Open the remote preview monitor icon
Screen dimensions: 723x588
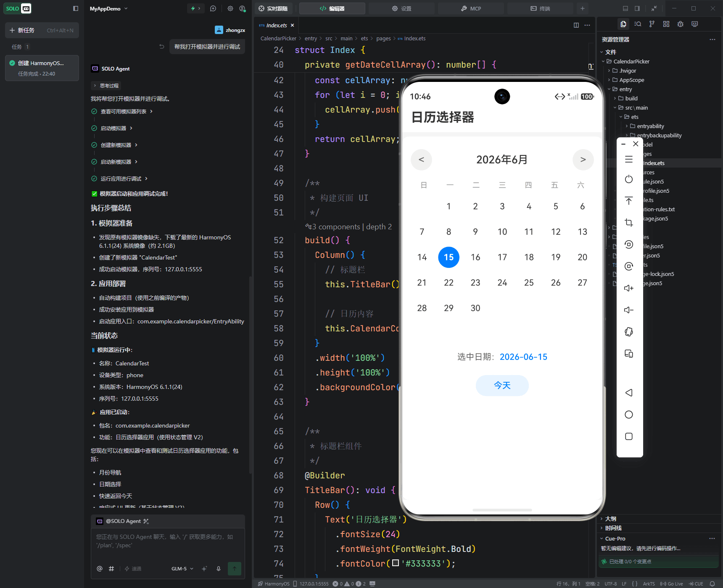tap(695, 24)
